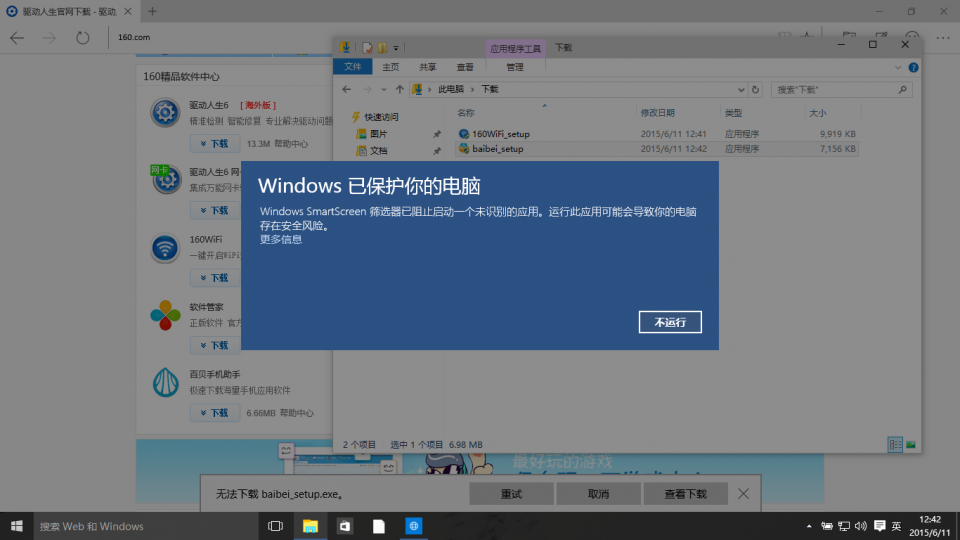Click Explorer's forward arrow
The width and height of the screenshot is (960, 540).
(367, 89)
